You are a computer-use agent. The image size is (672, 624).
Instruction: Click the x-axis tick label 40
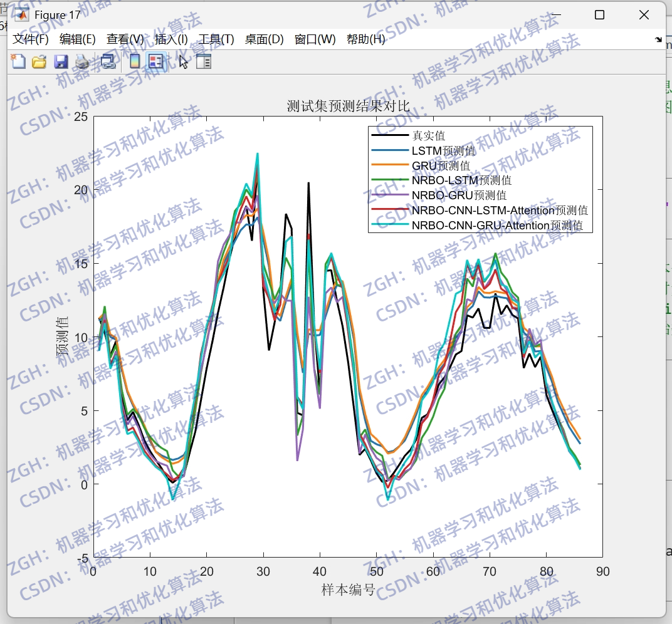(320, 571)
